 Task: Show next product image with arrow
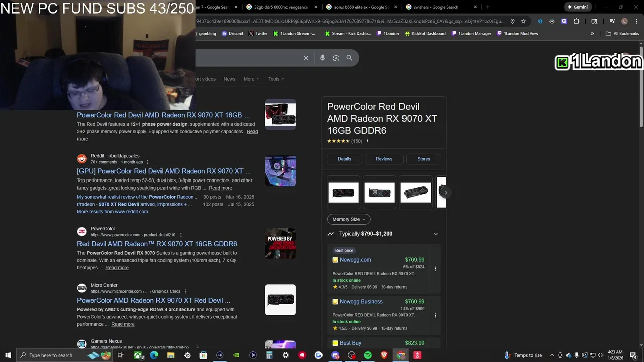446,192
